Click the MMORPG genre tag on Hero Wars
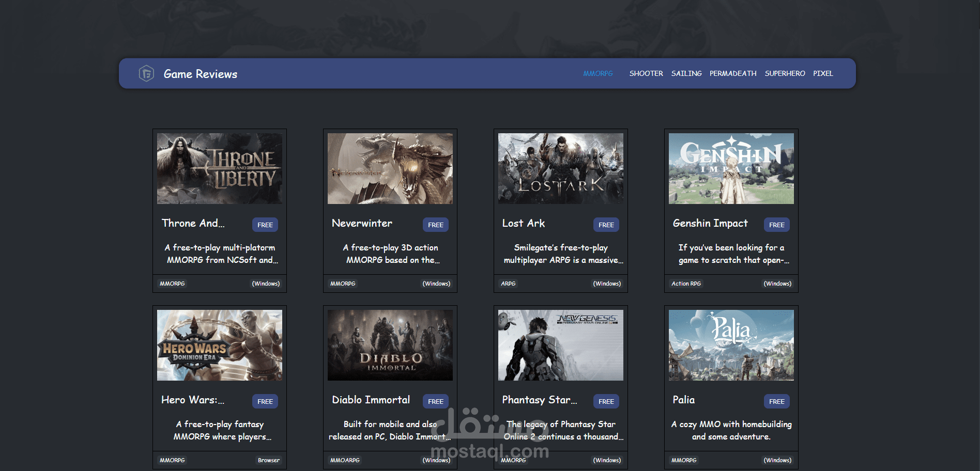 (172, 460)
